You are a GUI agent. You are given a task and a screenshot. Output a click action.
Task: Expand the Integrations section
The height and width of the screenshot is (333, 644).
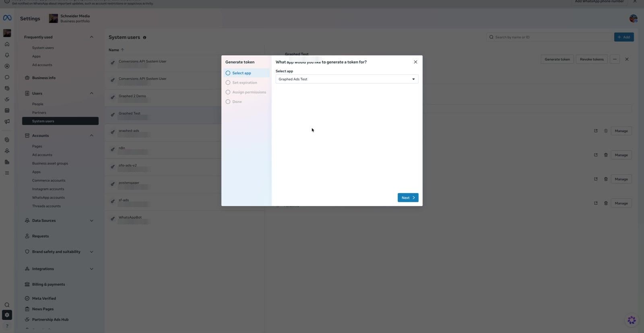pyautogui.click(x=91, y=269)
